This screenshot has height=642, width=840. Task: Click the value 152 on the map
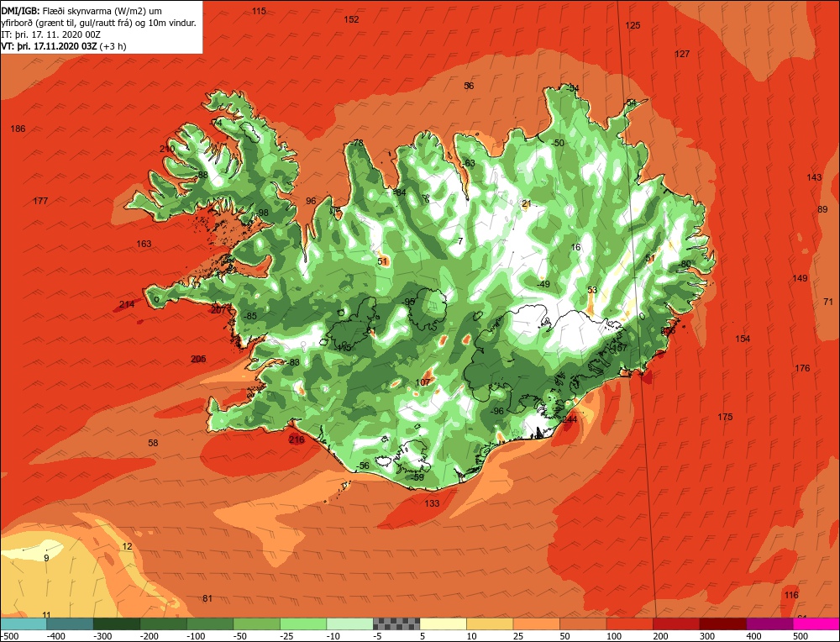click(x=351, y=19)
